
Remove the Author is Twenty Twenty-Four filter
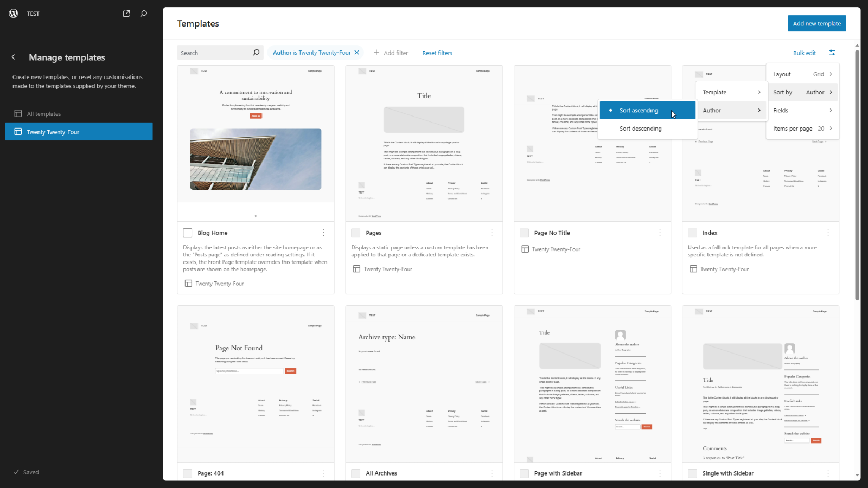[x=356, y=53]
